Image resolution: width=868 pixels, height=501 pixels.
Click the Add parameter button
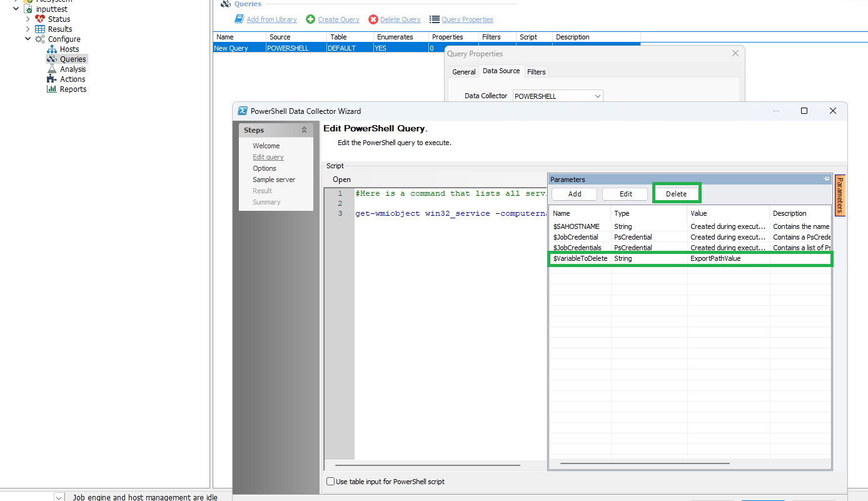pyautogui.click(x=574, y=194)
